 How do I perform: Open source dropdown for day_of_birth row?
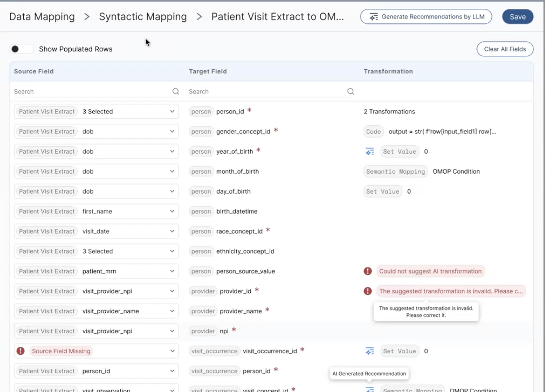click(x=96, y=191)
